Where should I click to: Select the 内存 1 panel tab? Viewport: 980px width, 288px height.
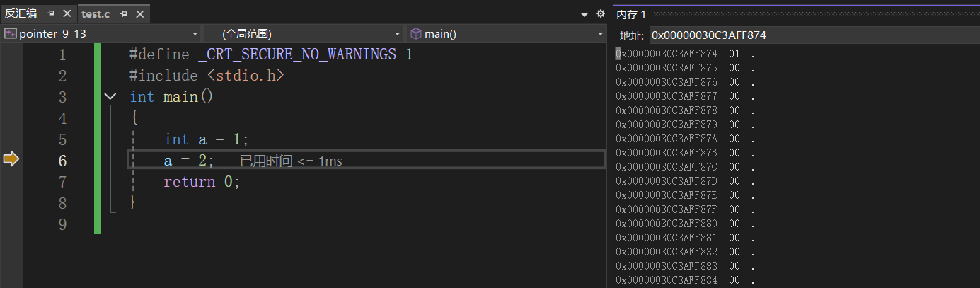pyautogui.click(x=631, y=14)
